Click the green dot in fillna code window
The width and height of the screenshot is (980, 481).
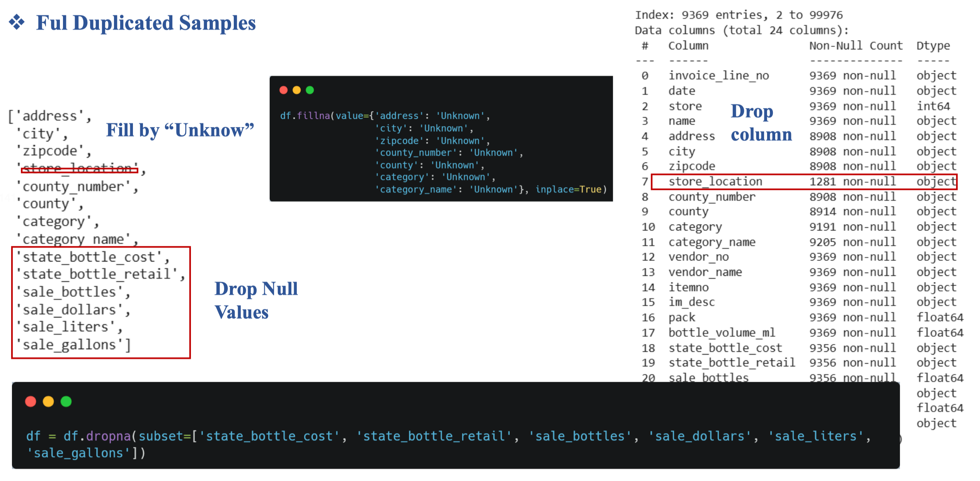[310, 90]
